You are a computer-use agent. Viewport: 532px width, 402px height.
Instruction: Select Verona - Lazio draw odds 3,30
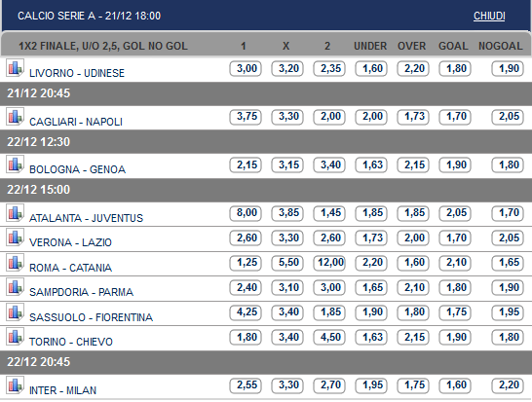[287, 238]
